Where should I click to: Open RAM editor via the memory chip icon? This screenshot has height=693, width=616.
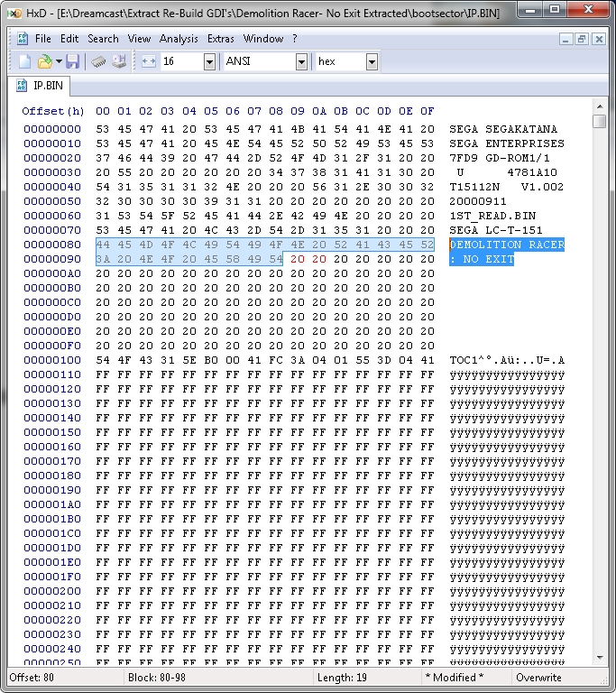(x=98, y=61)
